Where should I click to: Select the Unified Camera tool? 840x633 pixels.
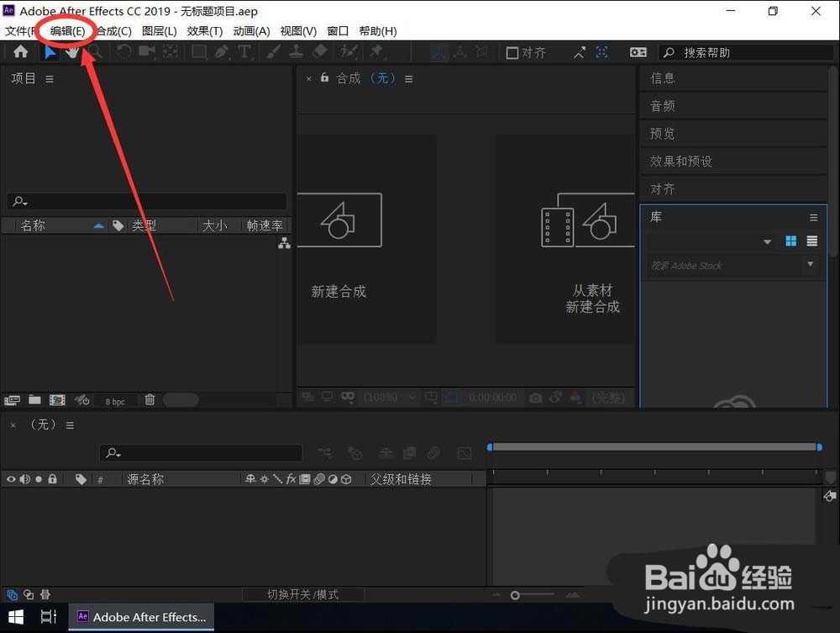pyautogui.click(x=147, y=52)
